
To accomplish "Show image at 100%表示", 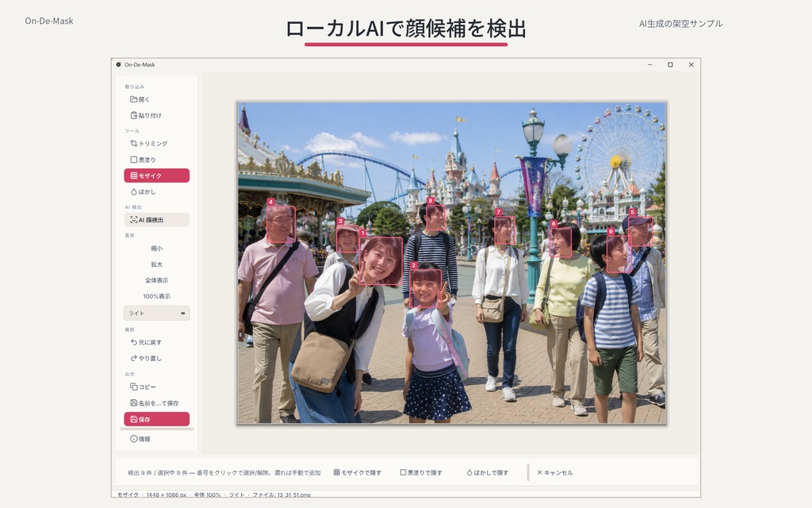I will click(x=156, y=297).
